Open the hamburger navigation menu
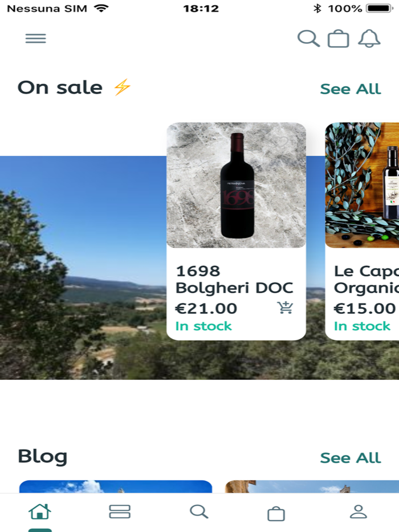This screenshot has height=532, width=399. click(x=36, y=38)
